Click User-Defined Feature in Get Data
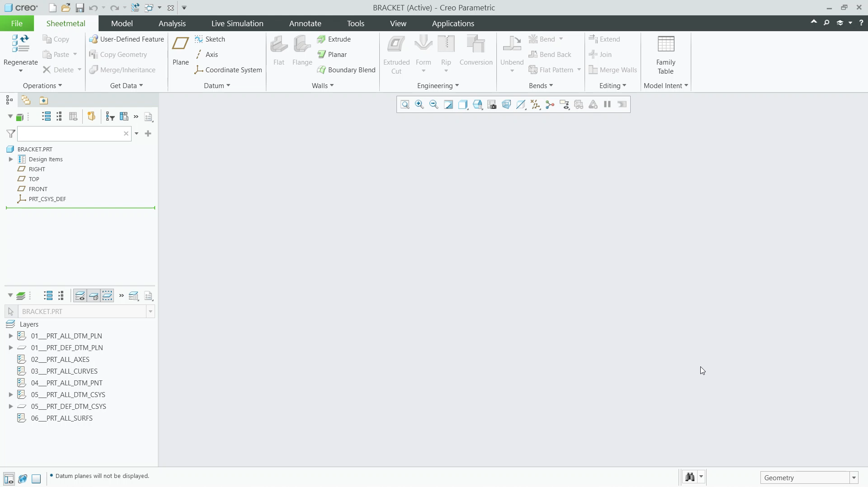This screenshot has height=487, width=868. pos(127,39)
